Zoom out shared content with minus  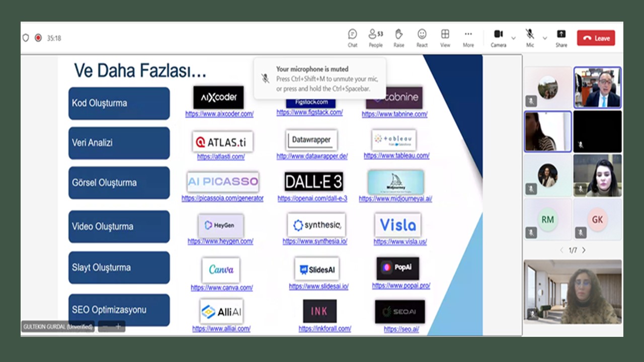[x=105, y=326]
